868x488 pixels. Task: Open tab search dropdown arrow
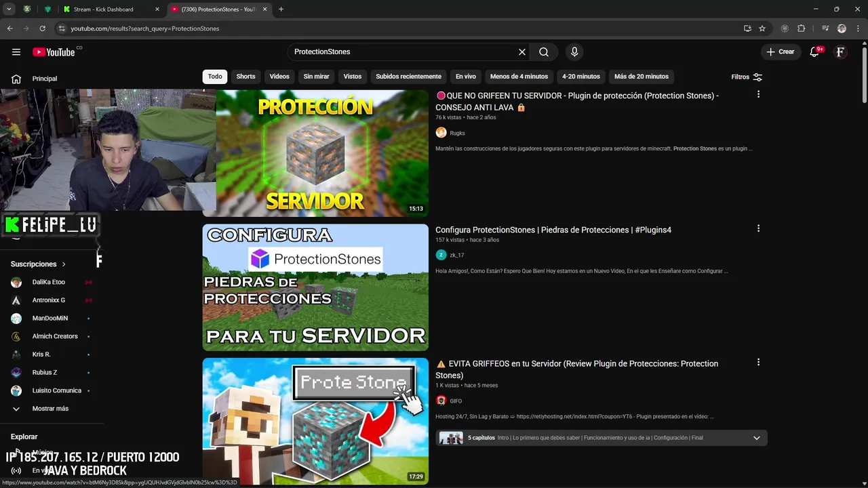pos(9,9)
